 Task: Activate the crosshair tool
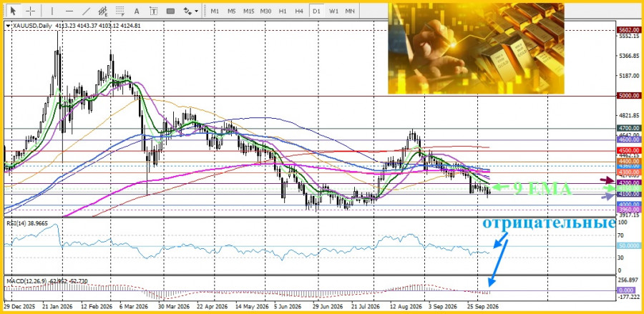click(x=31, y=11)
